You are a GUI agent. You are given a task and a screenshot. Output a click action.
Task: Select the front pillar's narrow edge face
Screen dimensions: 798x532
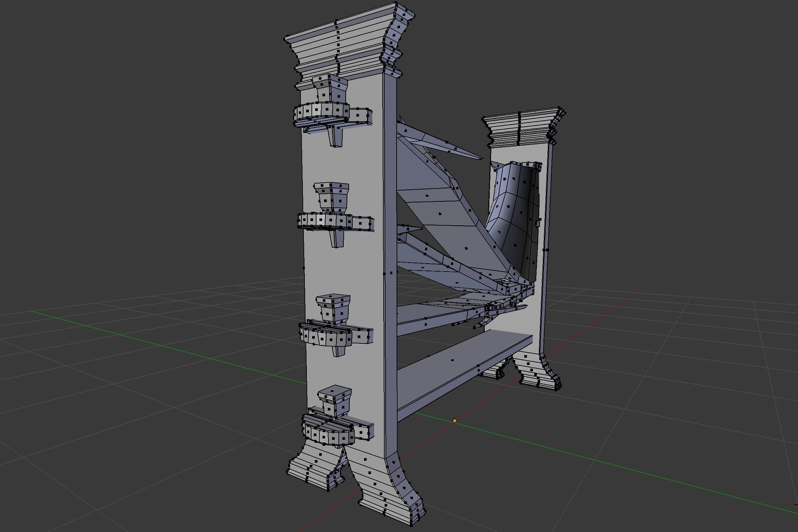point(390,266)
